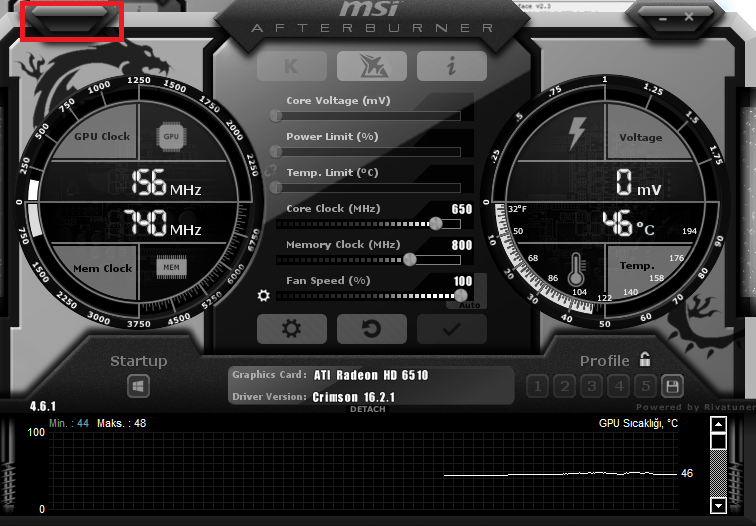Click the GPU chip icon in left gauge

click(x=171, y=136)
